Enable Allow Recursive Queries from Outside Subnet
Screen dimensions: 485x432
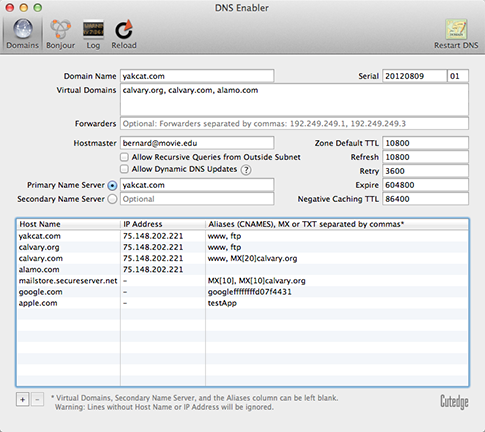124,157
